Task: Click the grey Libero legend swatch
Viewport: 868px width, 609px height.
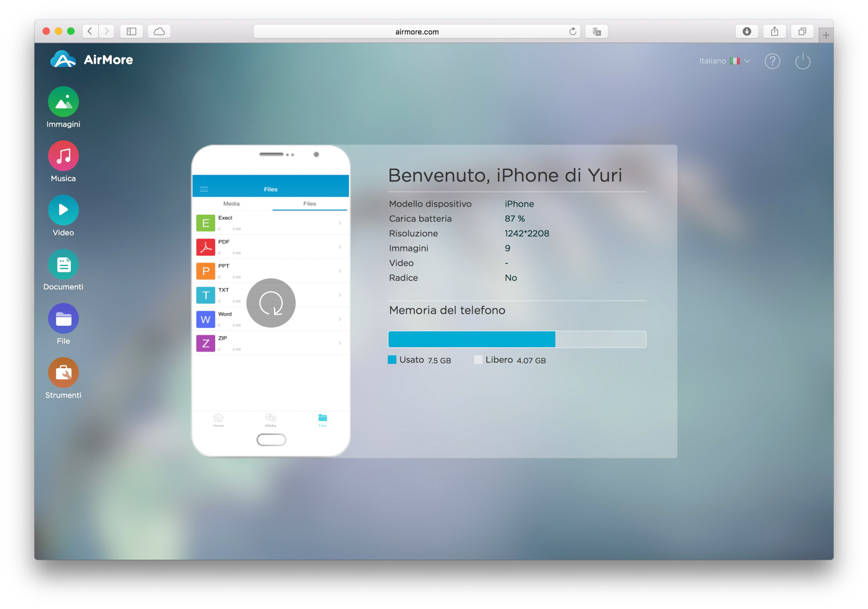Action: 478,360
